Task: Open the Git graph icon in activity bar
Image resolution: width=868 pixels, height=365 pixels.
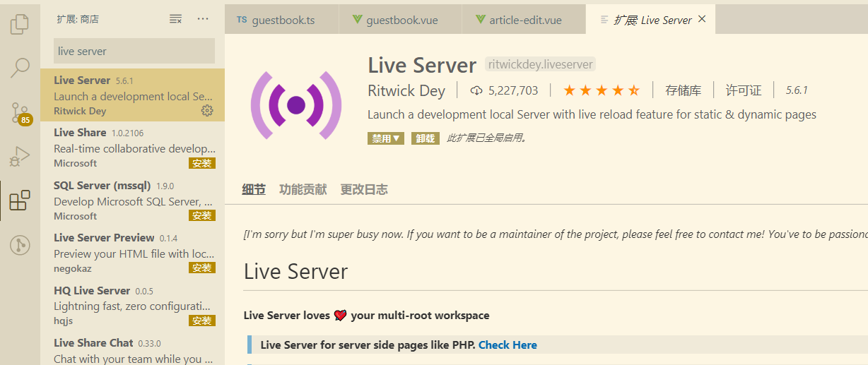Action: (20, 245)
